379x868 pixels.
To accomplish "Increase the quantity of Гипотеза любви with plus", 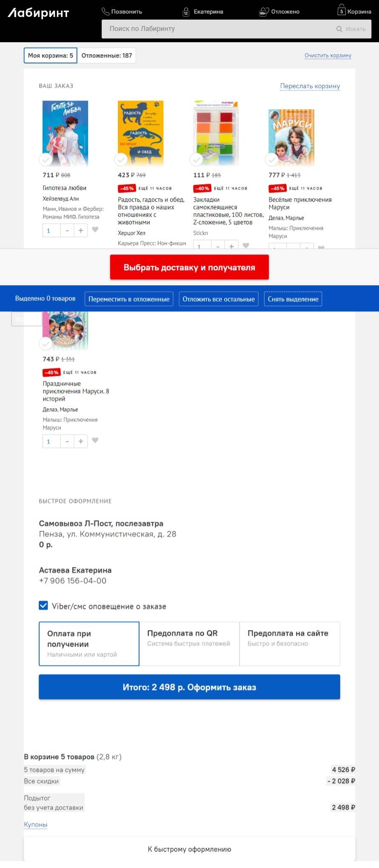I will [x=81, y=230].
